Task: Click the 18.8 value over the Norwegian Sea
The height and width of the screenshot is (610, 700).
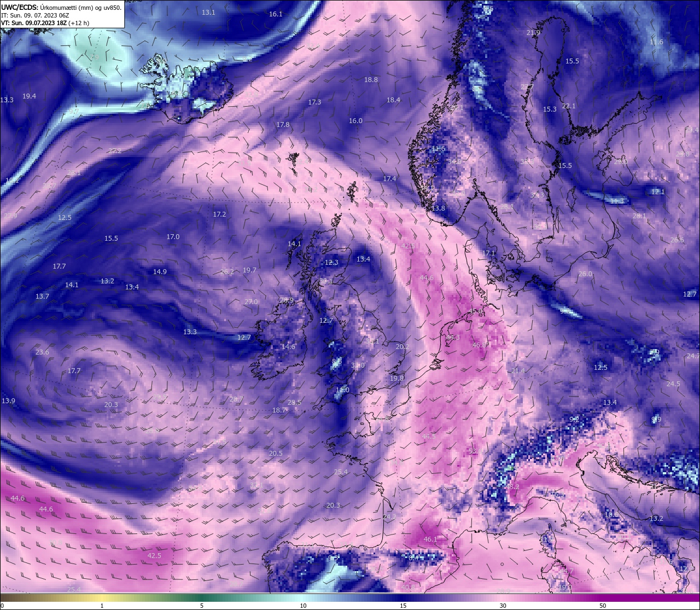Action: point(371,80)
